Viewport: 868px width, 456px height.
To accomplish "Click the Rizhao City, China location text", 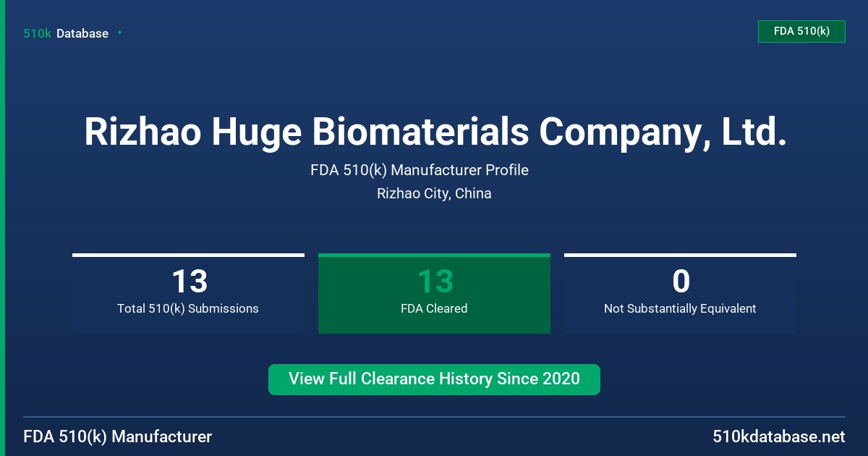I will coord(434,193).
